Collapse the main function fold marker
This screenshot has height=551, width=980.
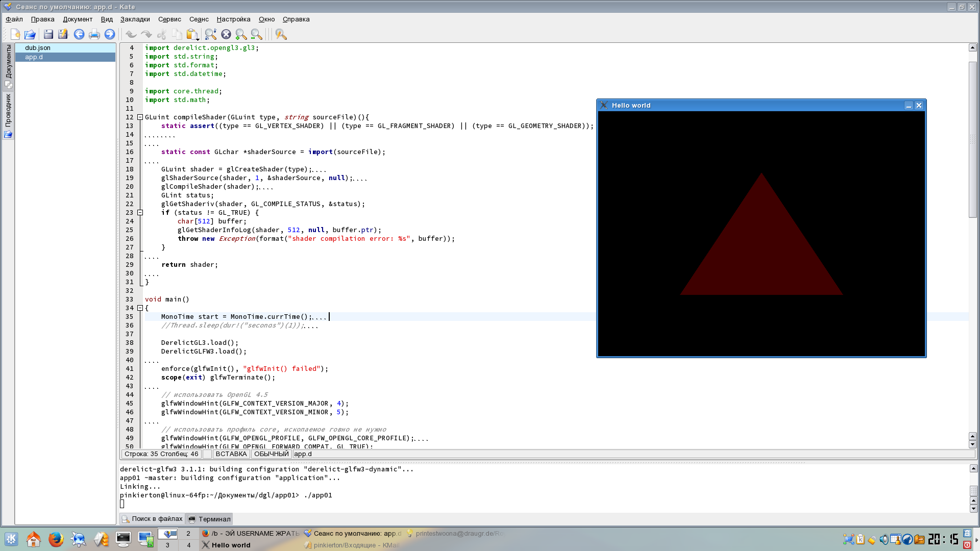[x=140, y=308]
